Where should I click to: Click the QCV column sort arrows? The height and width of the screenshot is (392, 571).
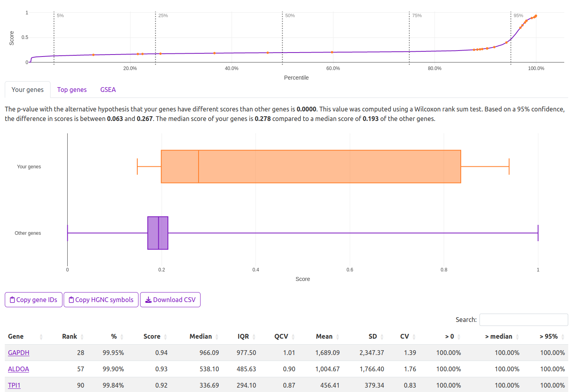[293, 337]
